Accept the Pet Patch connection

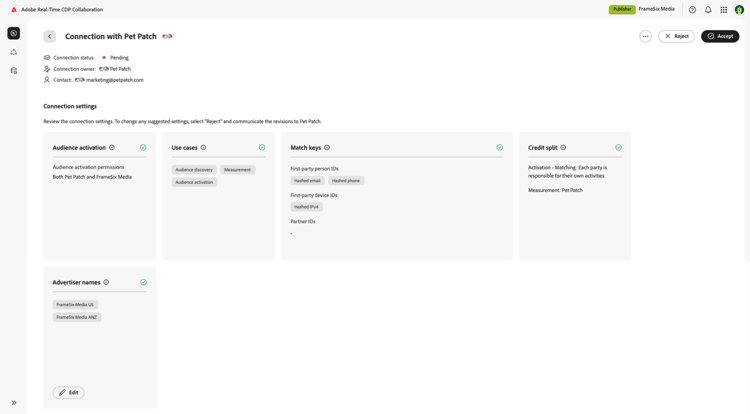click(720, 36)
